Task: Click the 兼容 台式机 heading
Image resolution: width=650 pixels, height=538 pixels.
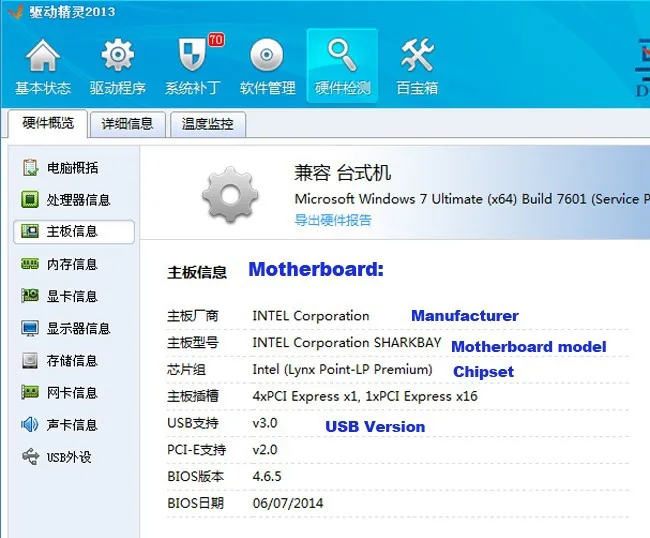Action: pyautogui.click(x=342, y=173)
